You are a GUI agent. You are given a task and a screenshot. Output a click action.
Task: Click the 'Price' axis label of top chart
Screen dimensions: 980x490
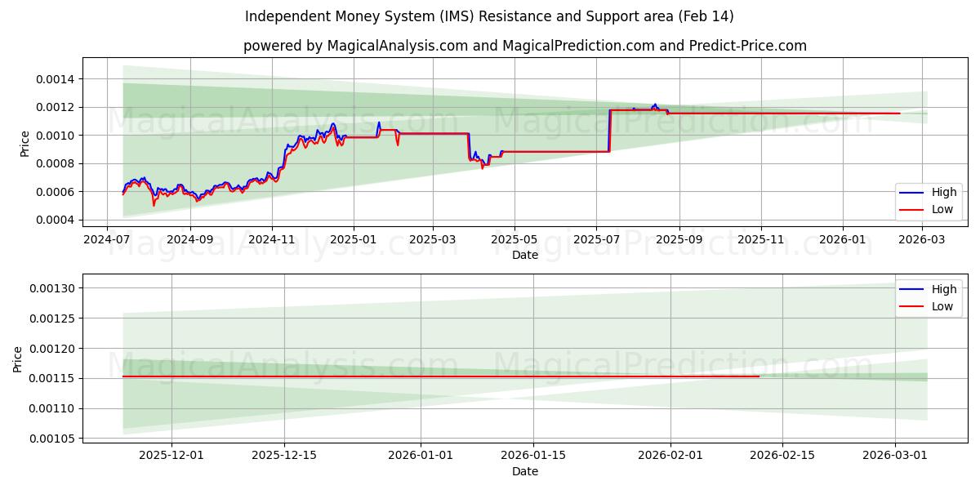[x=24, y=144]
